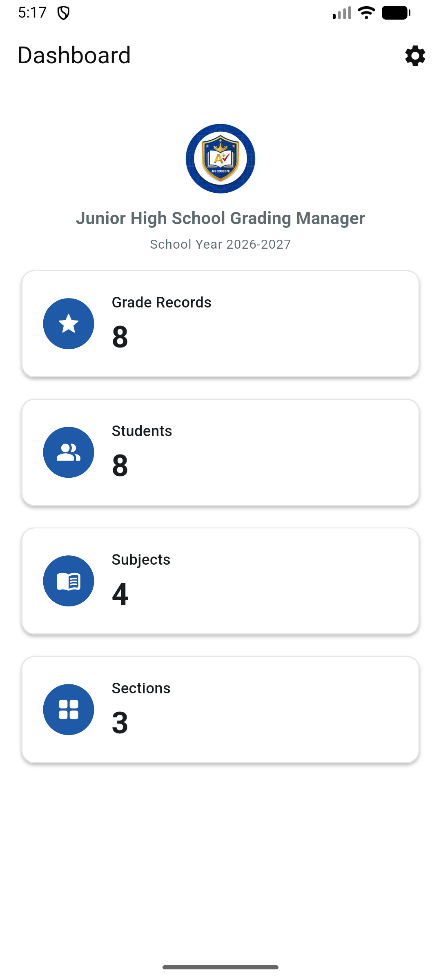441x980 pixels.
Task: Tap the people icon for Students
Action: [x=69, y=452]
